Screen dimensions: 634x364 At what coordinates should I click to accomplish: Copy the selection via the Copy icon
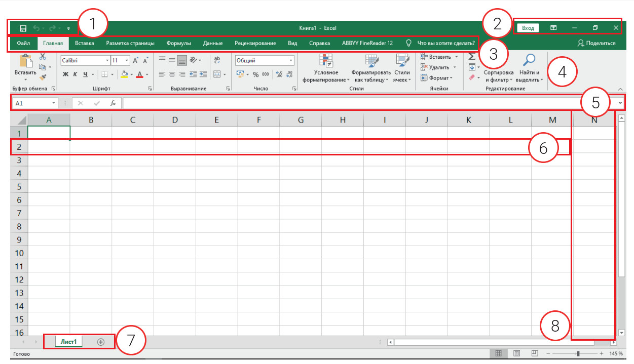[x=43, y=67]
